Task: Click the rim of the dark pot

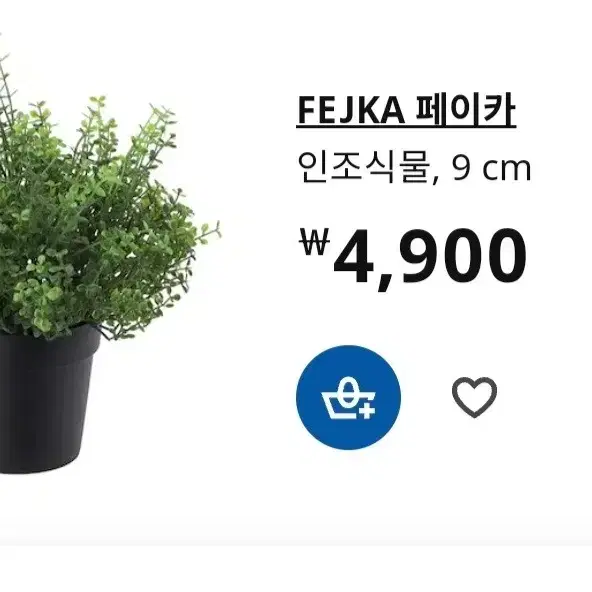Action: 51,332
